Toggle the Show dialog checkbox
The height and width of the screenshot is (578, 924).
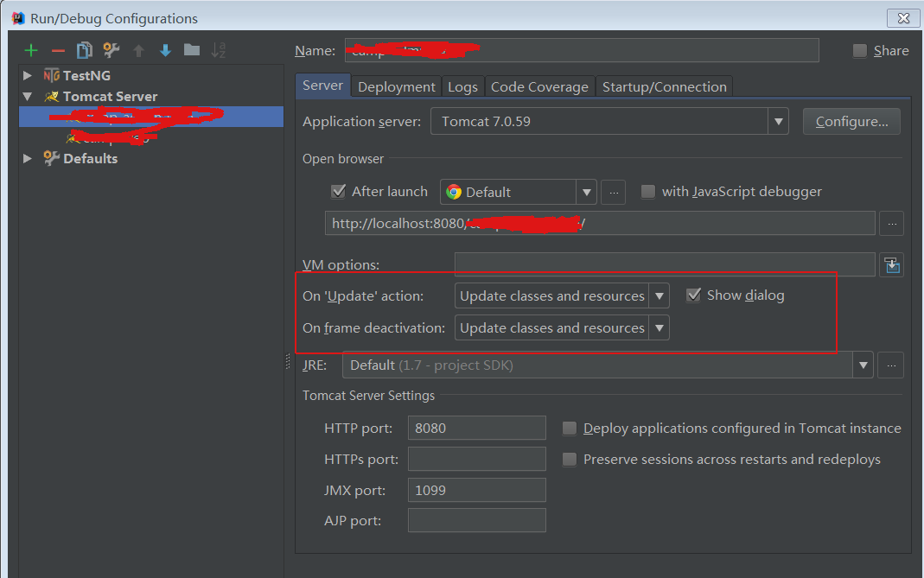click(693, 295)
